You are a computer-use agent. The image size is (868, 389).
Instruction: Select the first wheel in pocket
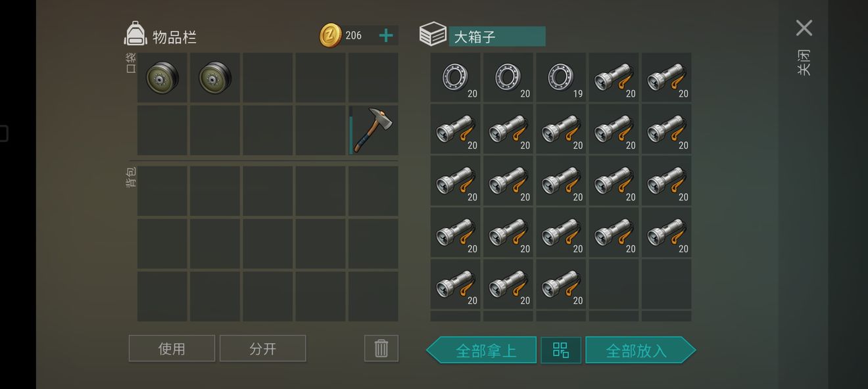pos(162,78)
